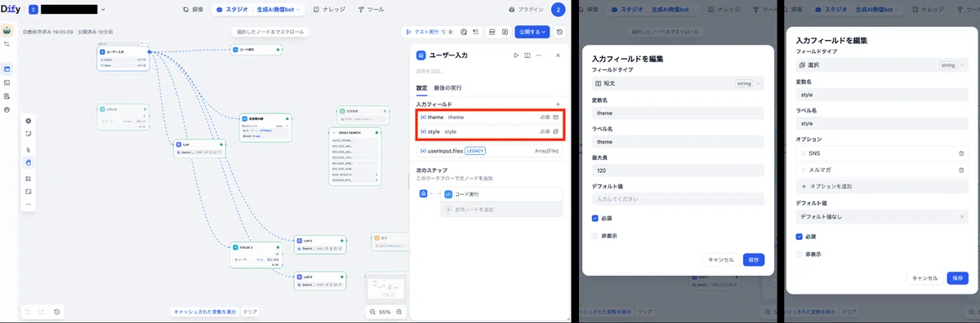Image resolution: width=980 pixels, height=323 pixels.
Task: Click 保存 in the style field dialog
Action: coord(958,278)
